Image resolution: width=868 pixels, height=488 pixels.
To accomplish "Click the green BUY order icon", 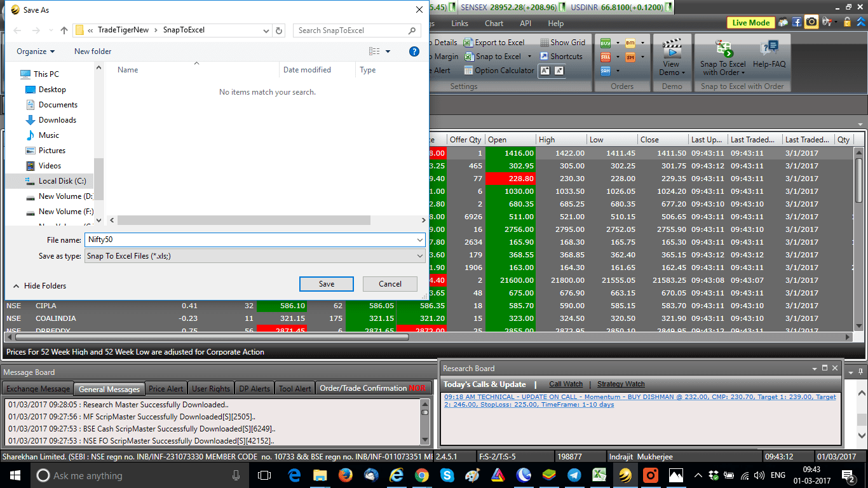I will coord(606,43).
